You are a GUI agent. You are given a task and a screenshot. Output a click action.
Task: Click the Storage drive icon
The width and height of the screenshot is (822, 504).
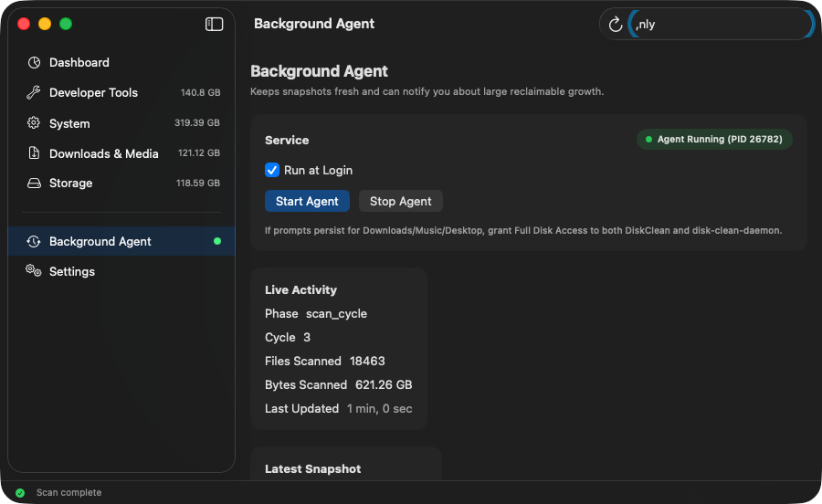point(34,183)
